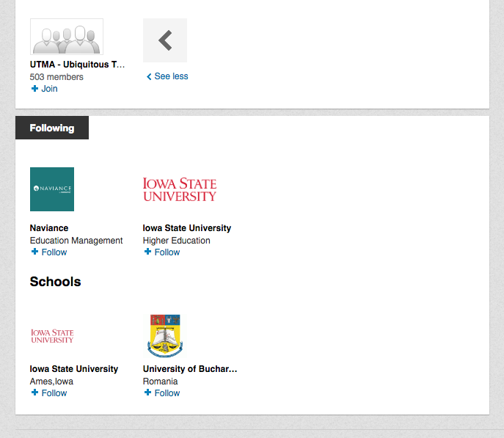
Task: Select the Ames,Iowa location text
Action: (x=51, y=382)
